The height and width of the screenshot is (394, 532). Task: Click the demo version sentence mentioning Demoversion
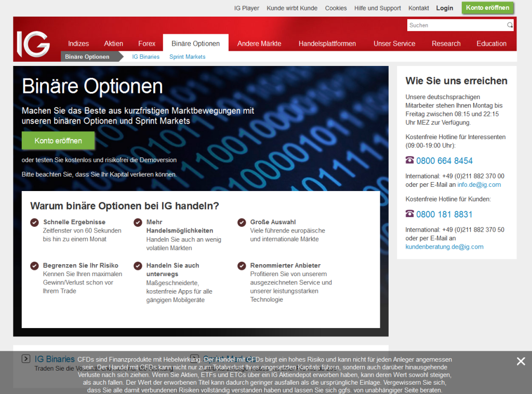pyautogui.click(x=99, y=160)
